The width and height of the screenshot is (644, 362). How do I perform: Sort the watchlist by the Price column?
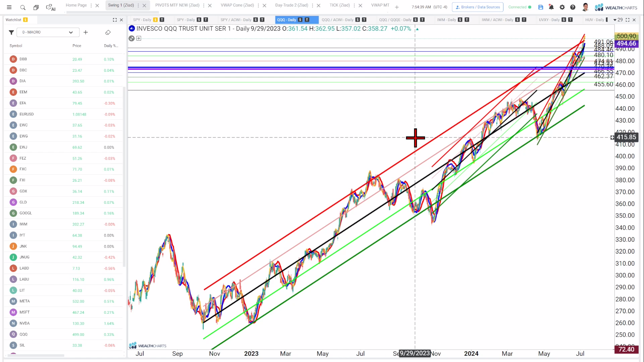(77, 46)
